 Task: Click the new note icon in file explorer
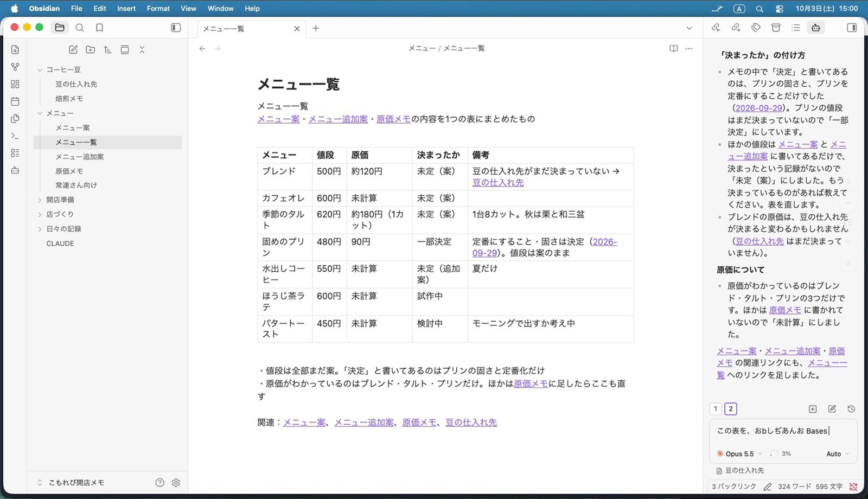[x=73, y=49]
